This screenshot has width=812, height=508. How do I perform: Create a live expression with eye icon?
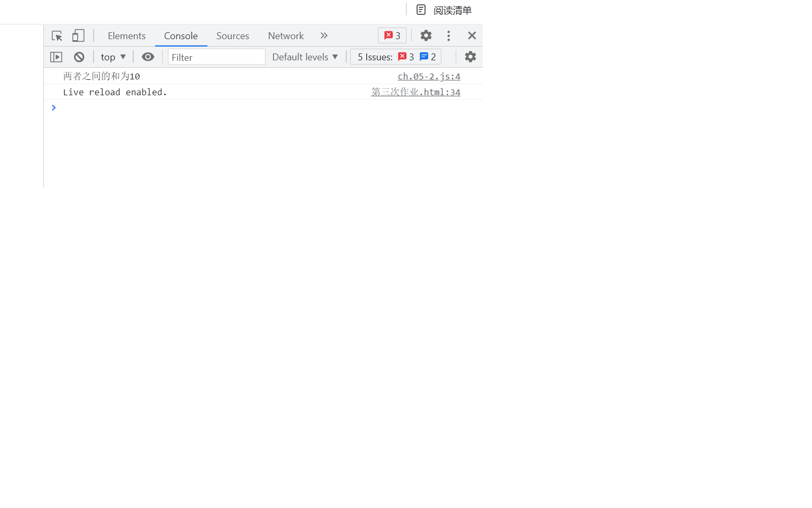pyautogui.click(x=148, y=57)
